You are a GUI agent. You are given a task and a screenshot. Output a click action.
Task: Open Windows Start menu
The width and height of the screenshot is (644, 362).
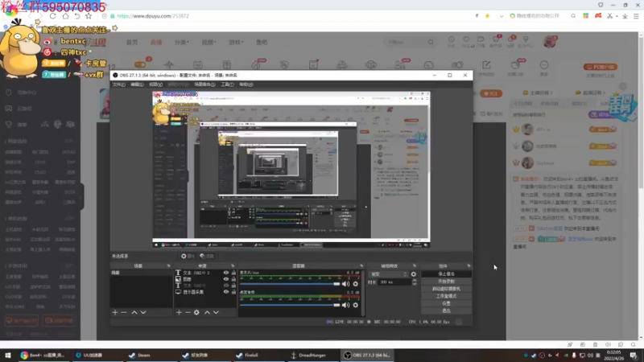[x=8, y=355]
